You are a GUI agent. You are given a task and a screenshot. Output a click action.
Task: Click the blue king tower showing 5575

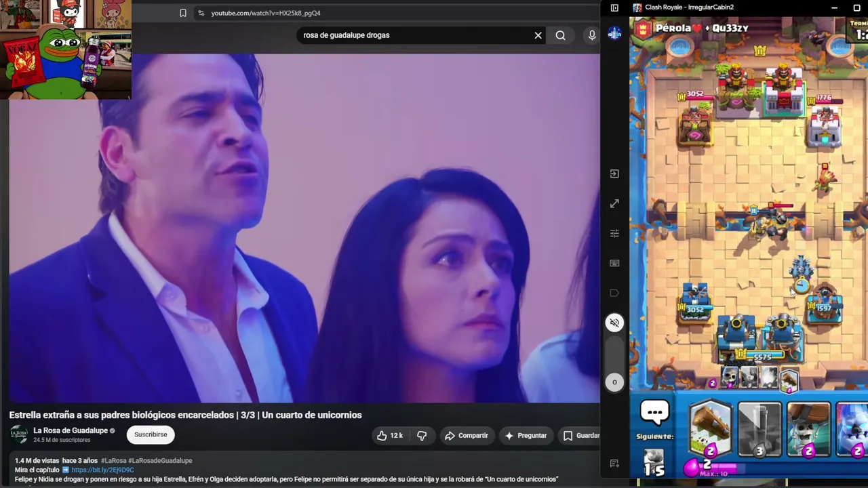759,339
